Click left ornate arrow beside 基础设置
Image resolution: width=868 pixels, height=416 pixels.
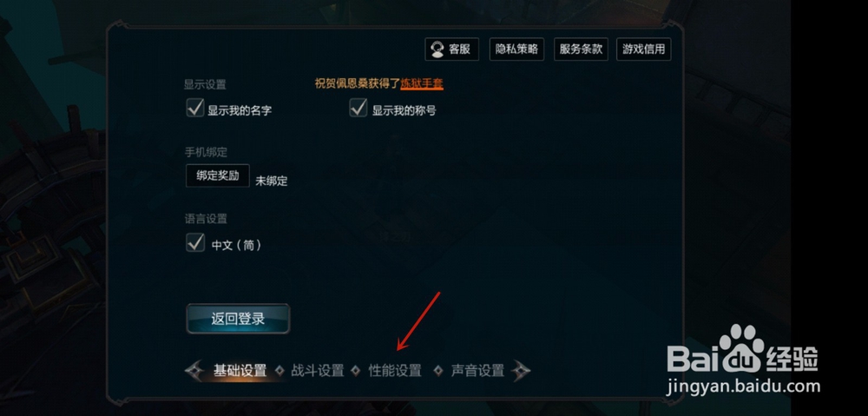[x=194, y=371]
